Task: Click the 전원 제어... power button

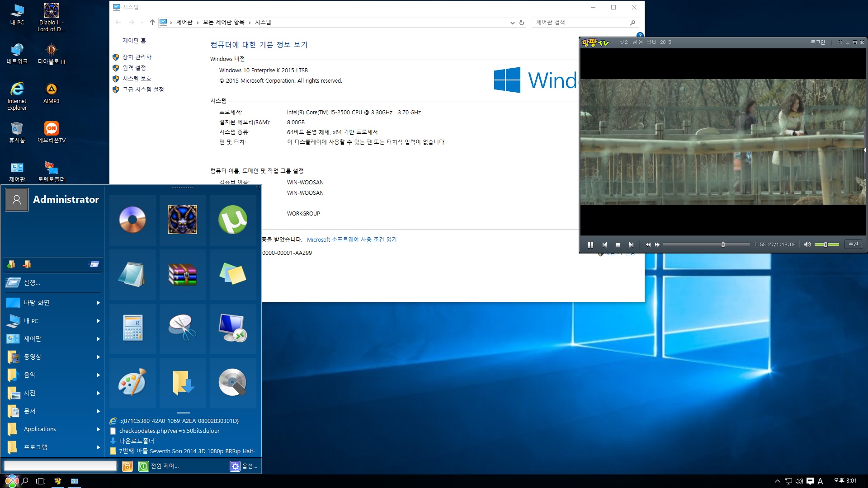Action: click(159, 466)
